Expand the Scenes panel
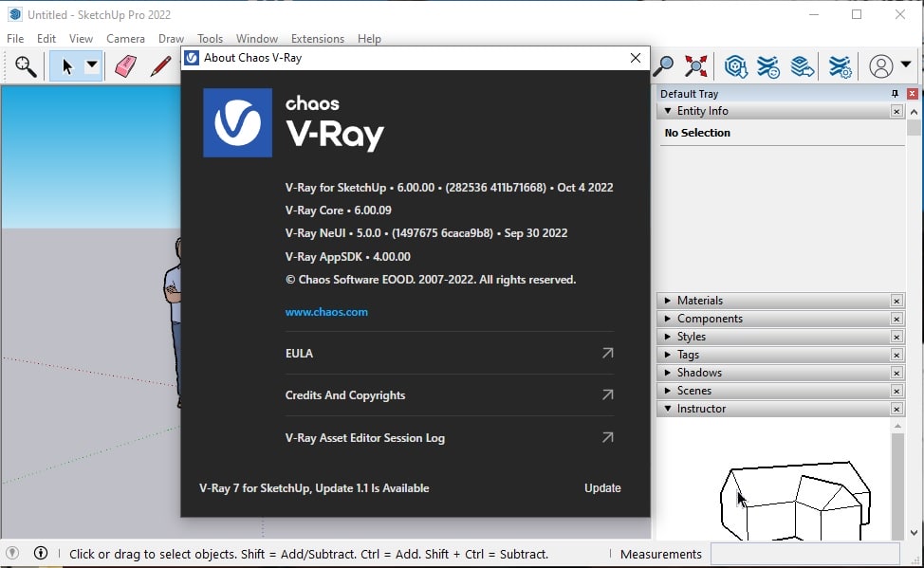924x568 pixels. coord(668,391)
